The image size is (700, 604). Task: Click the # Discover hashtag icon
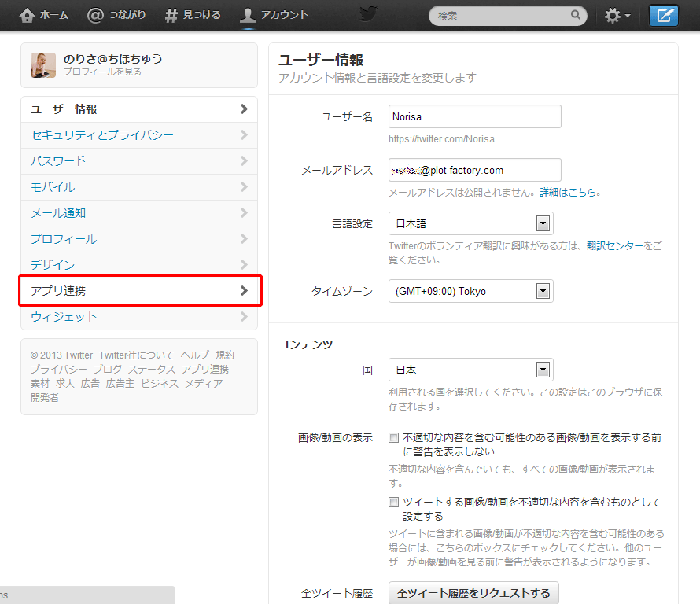[171, 15]
